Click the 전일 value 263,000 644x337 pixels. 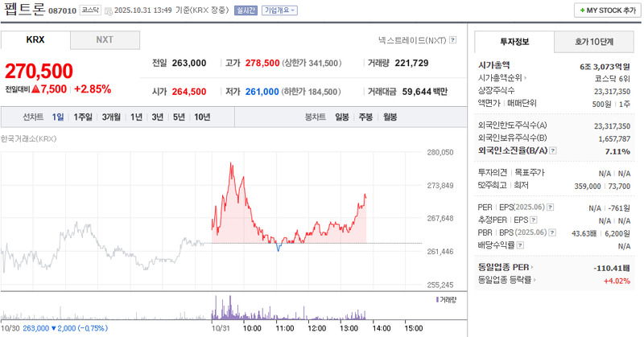189,64
